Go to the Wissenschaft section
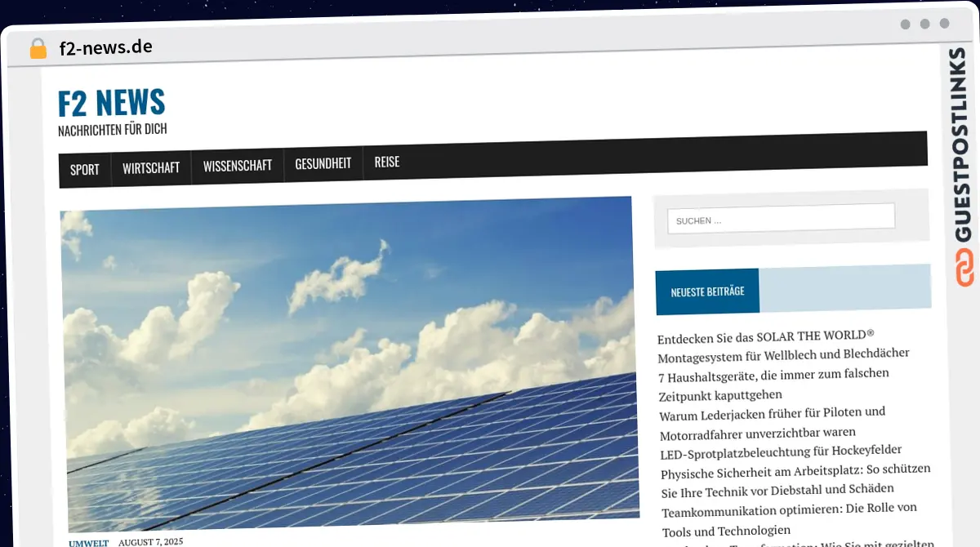This screenshot has width=980, height=547. (237, 166)
